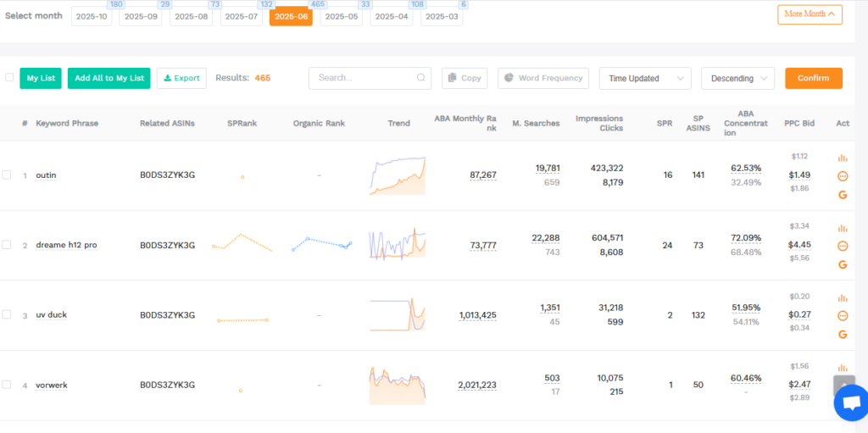Select month 2025-06
868x433 pixels.
click(292, 17)
